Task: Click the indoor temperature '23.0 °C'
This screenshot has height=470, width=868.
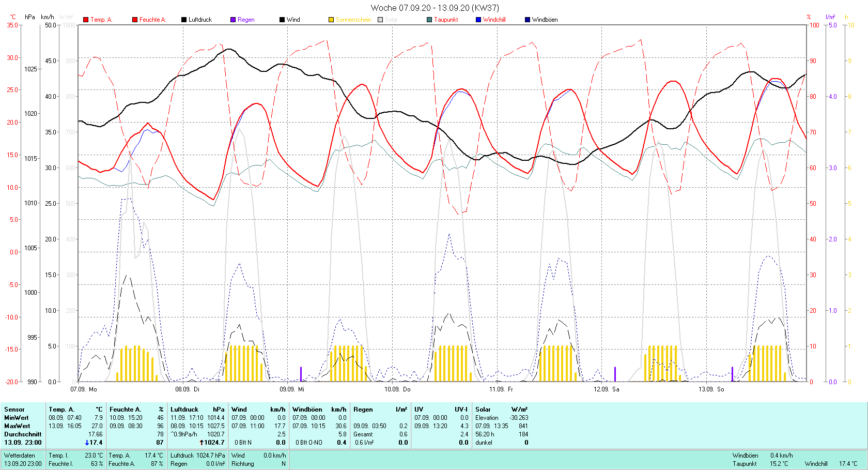Action: click(94, 456)
